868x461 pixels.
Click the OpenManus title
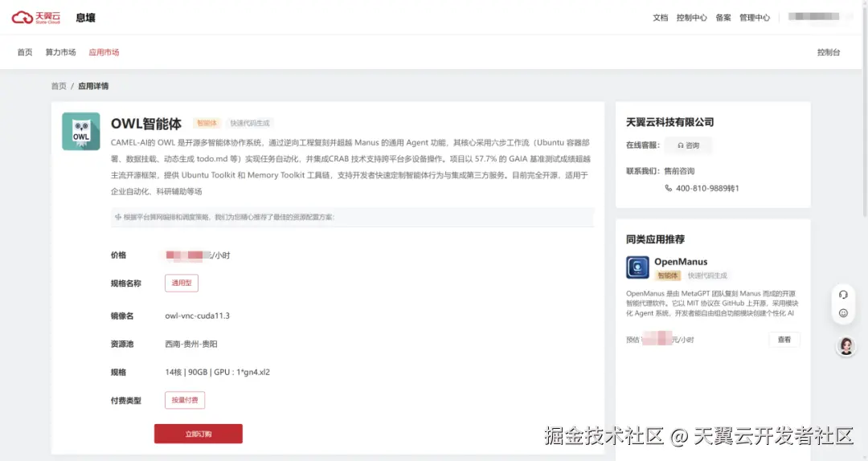pos(681,262)
